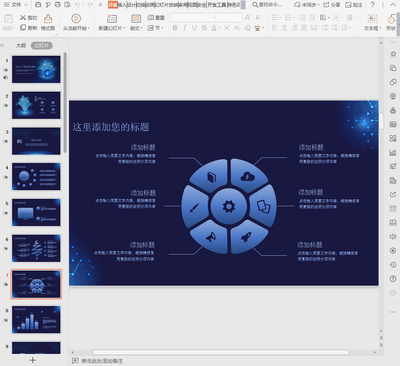The width and height of the screenshot is (400, 366).
Task: Click the Copy button
Action: tap(28, 28)
